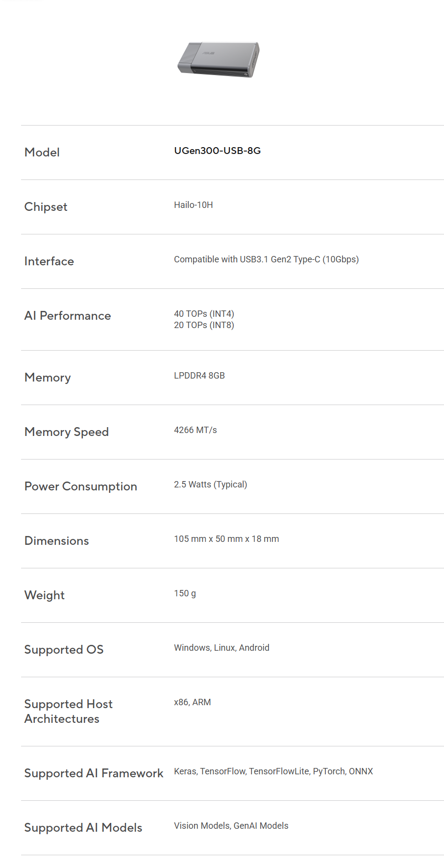Click the ASUS UGen300 product image
Viewport: 444px width, 868px height.
click(219, 59)
